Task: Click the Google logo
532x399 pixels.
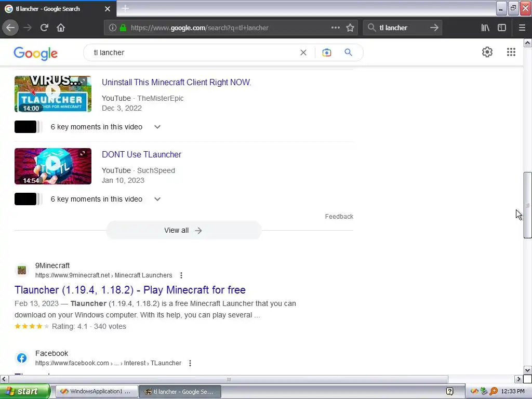Action: [x=36, y=54]
